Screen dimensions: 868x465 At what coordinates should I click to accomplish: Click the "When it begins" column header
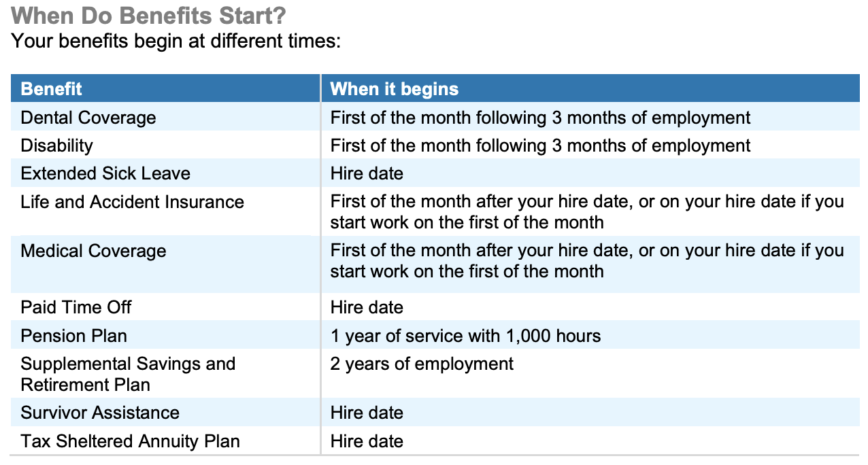394,89
